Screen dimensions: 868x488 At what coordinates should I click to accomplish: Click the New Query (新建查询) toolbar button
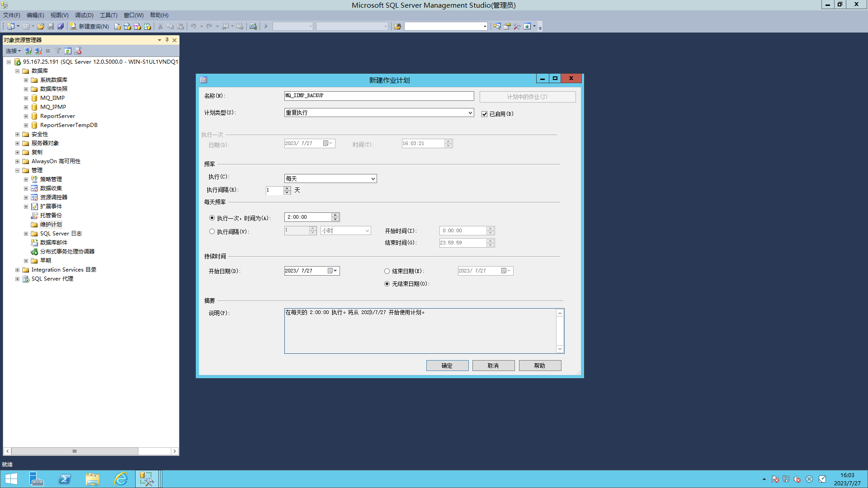pyautogui.click(x=90, y=26)
